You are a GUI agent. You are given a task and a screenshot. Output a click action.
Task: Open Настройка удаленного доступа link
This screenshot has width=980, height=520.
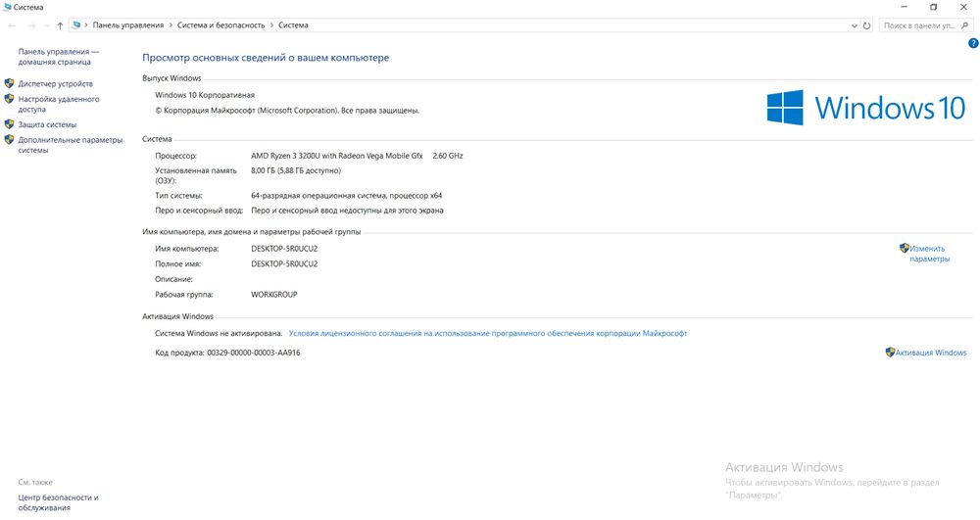(x=59, y=104)
